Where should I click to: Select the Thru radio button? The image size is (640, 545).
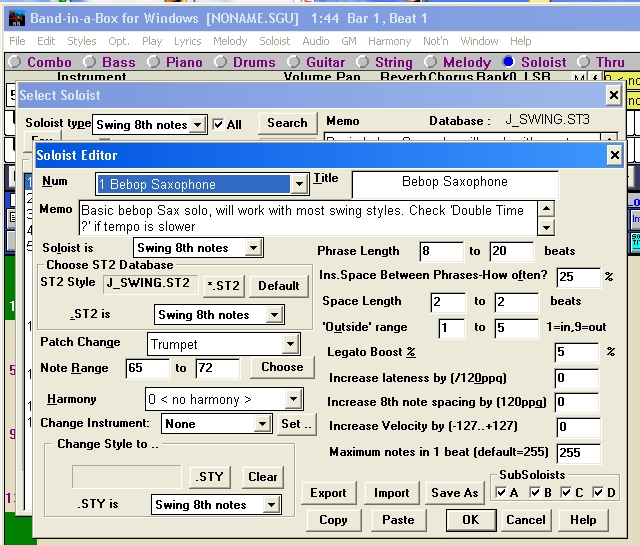click(583, 62)
